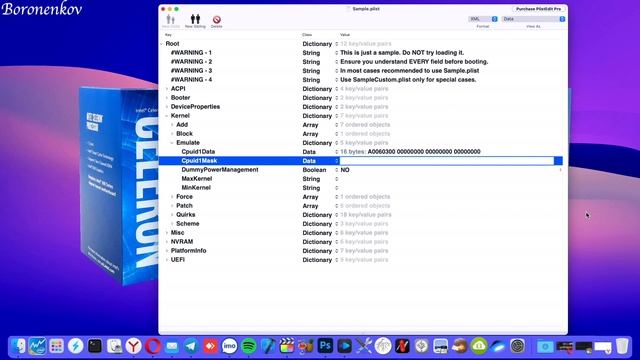Collapse the Emulate dictionary
This screenshot has height=360, width=640.
tap(172, 142)
